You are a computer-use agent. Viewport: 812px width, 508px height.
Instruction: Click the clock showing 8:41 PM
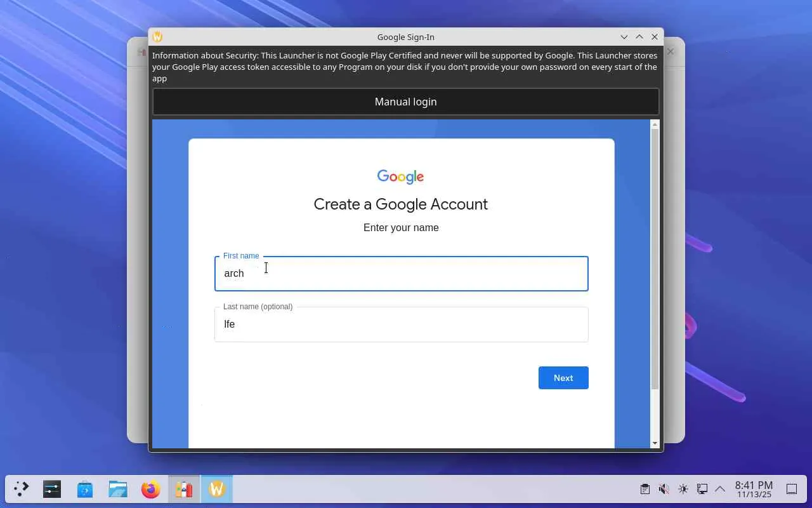(x=754, y=489)
